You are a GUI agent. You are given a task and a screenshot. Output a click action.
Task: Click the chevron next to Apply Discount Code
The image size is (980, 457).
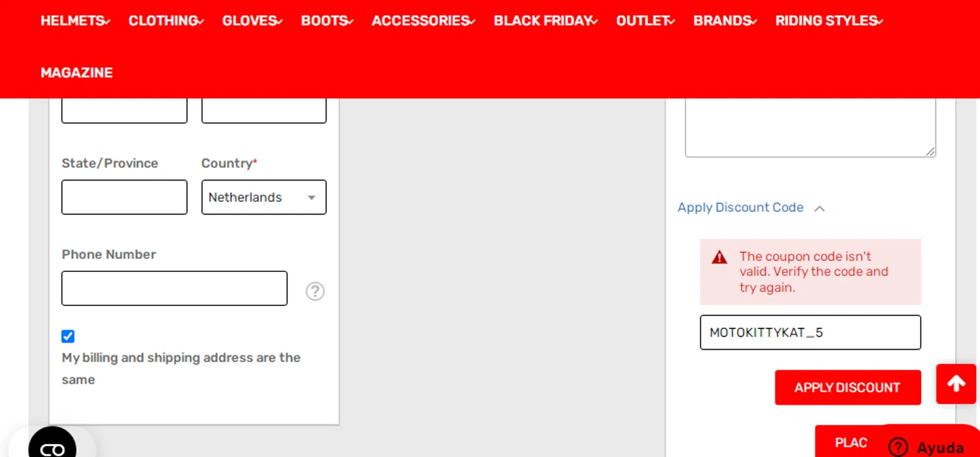click(819, 209)
